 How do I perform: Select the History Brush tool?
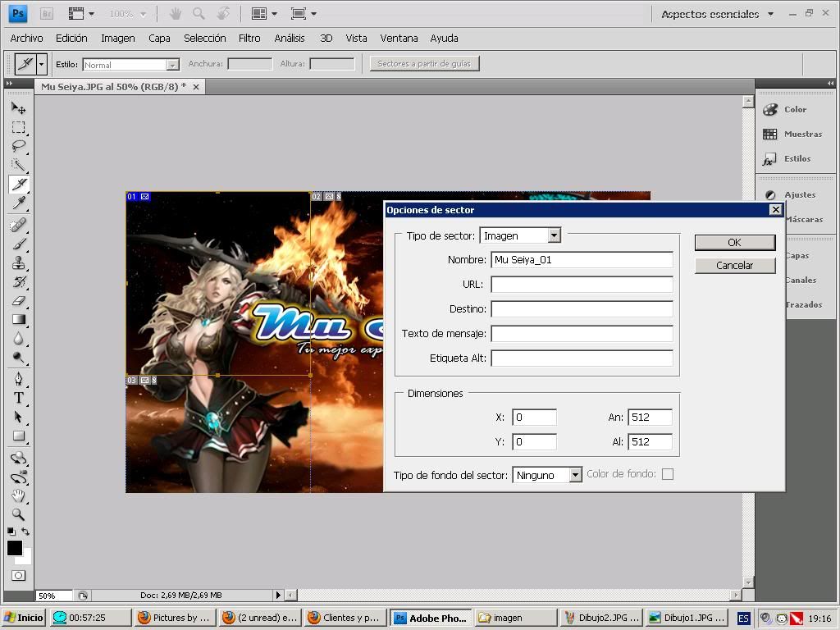point(19,281)
